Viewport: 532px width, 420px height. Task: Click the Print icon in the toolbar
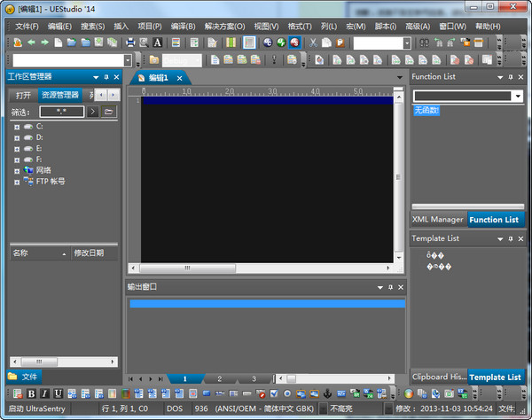pos(130,43)
